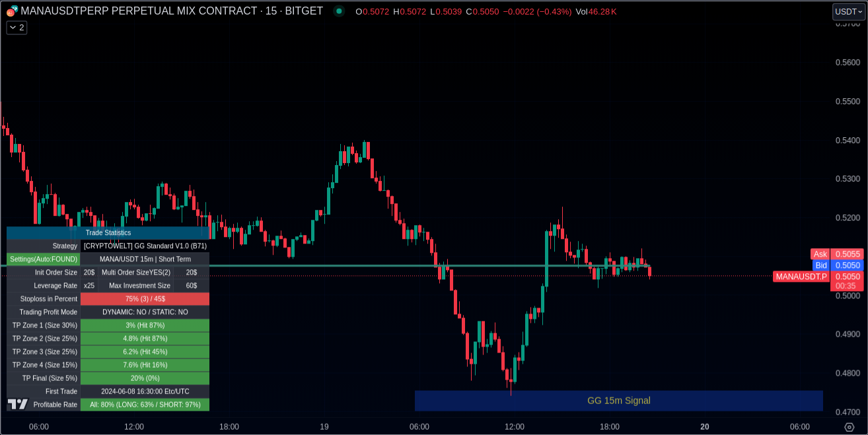Screen dimensions: 868x435
Task: Click the MANA symbol logo icon
Action: click(x=11, y=11)
